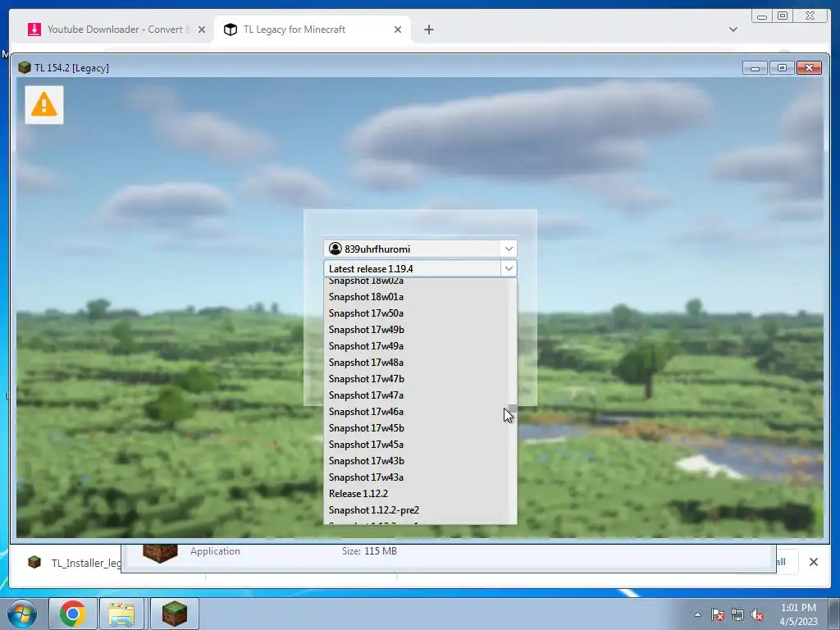Select Snapshot 18w01a from the list
Viewport: 840px width, 630px height.
[x=415, y=297]
